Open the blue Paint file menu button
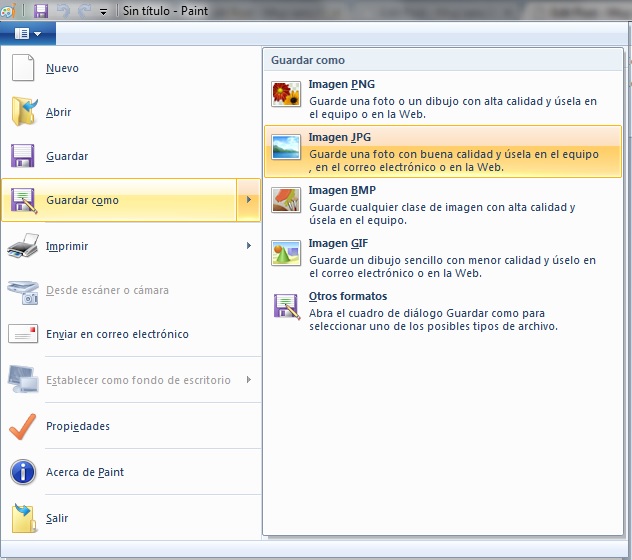 (x=28, y=33)
